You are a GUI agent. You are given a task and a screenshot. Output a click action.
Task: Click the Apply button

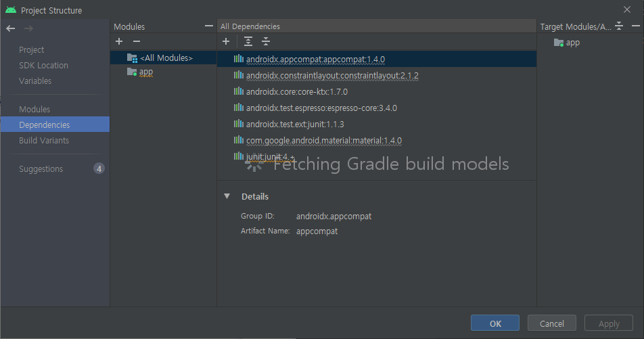[x=609, y=323]
